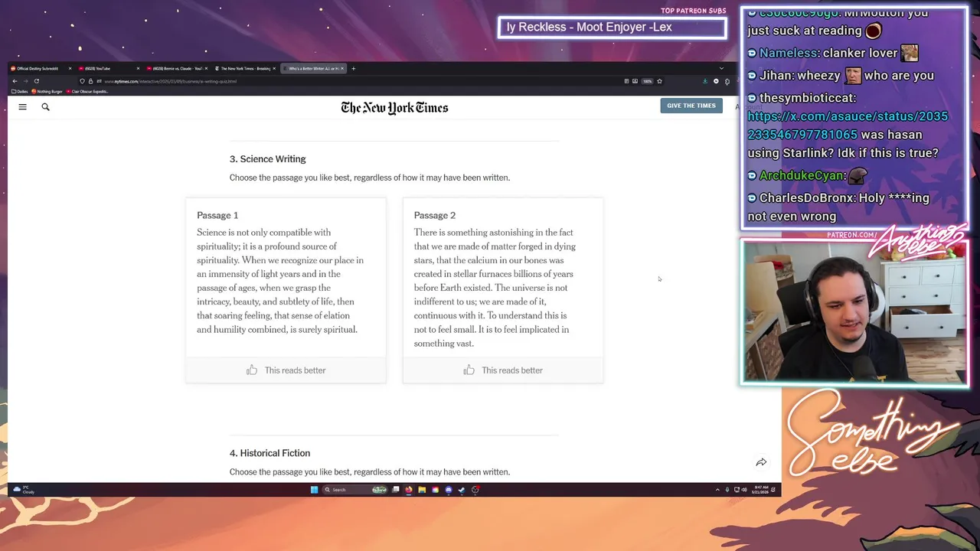
Task: Open Firefox from the taskbar
Action: point(409,490)
